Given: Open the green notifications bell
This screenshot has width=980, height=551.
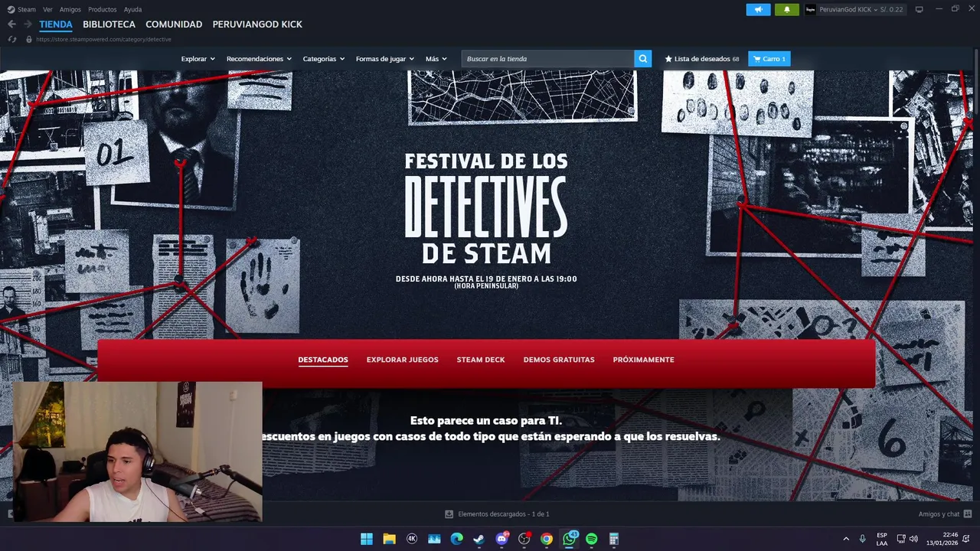Looking at the screenshot, I should [x=786, y=9].
